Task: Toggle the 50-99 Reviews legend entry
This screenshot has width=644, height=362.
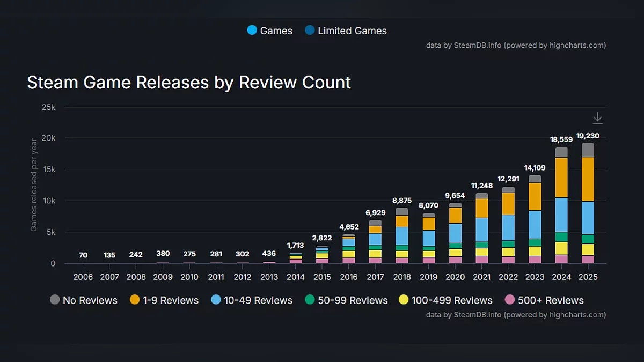Action: pos(346,300)
